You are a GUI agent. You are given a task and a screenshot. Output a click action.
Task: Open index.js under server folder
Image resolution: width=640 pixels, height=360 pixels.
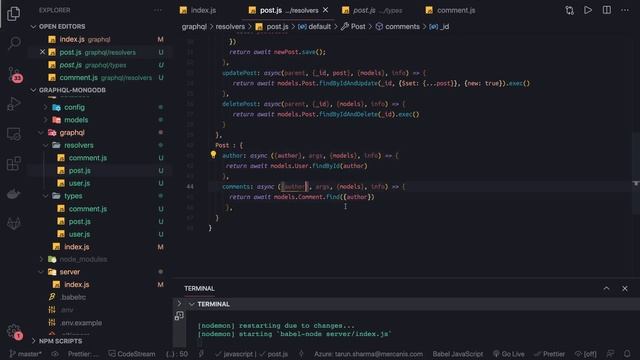coord(76,284)
